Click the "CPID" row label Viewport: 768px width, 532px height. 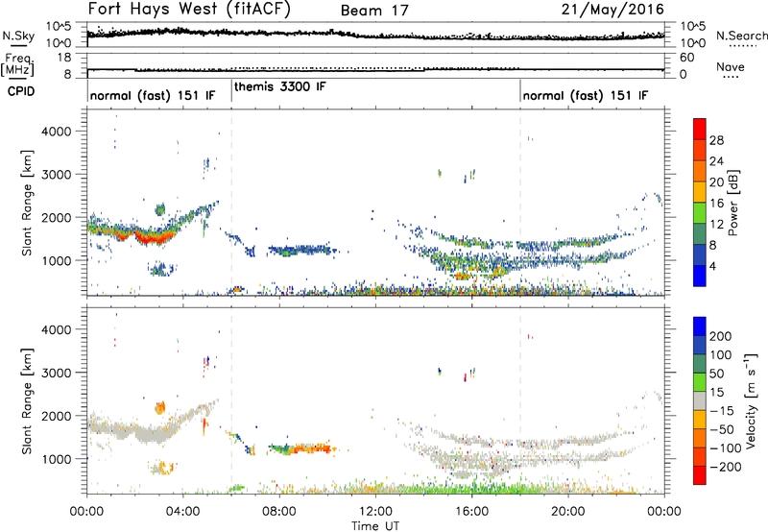click(21, 91)
